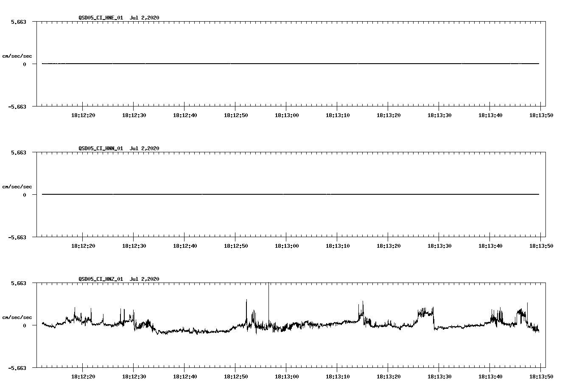Click 18:13:20 time label under HNZ plot
The width and height of the screenshot is (576, 392).
(x=388, y=376)
